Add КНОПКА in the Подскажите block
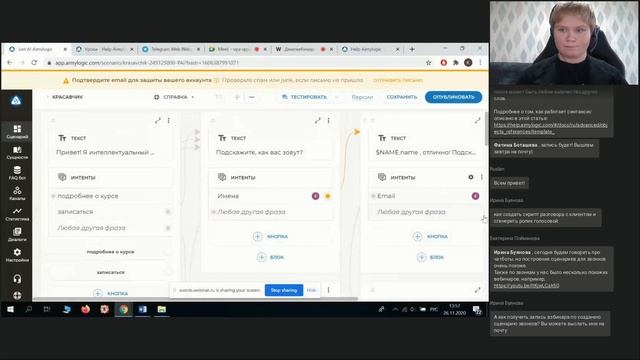The height and width of the screenshot is (360, 640). (x=271, y=236)
